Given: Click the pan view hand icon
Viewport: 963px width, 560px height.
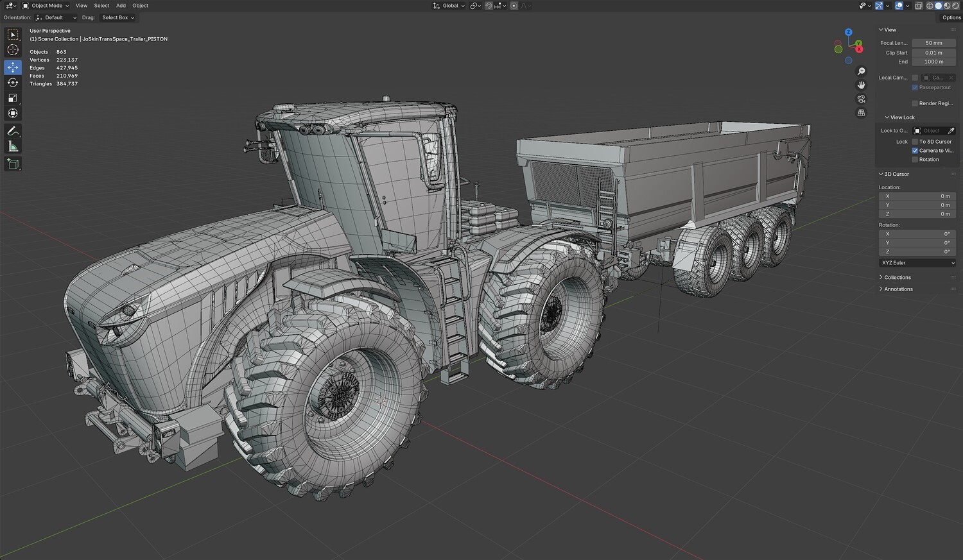Looking at the screenshot, I should (862, 85).
